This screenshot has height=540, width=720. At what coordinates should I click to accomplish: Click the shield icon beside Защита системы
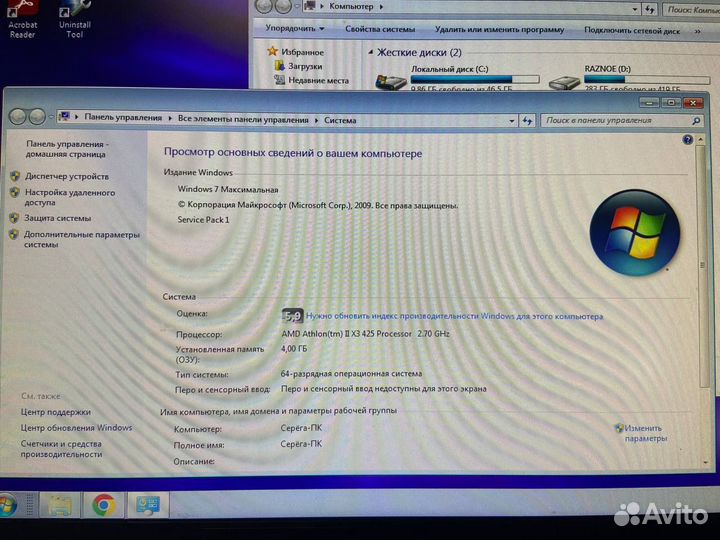pyautogui.click(x=14, y=218)
